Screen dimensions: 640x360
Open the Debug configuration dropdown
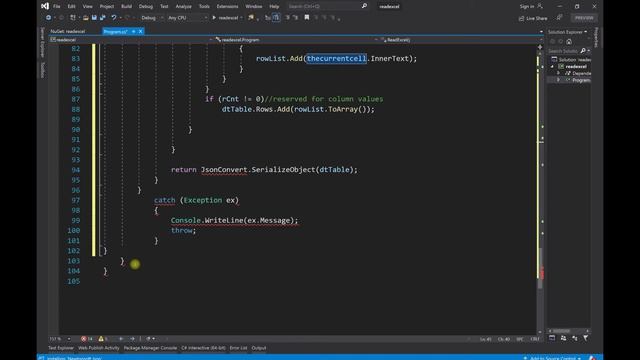(151, 18)
